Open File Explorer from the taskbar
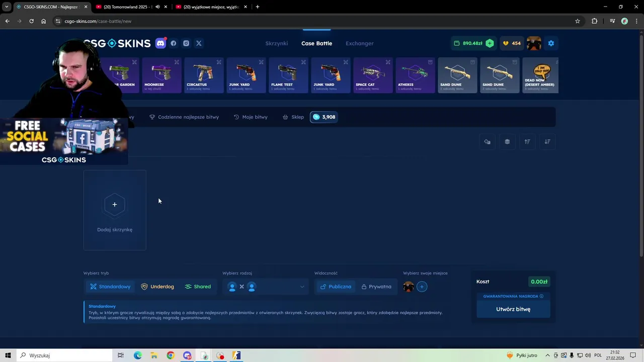The image size is (644, 362). (x=154, y=355)
